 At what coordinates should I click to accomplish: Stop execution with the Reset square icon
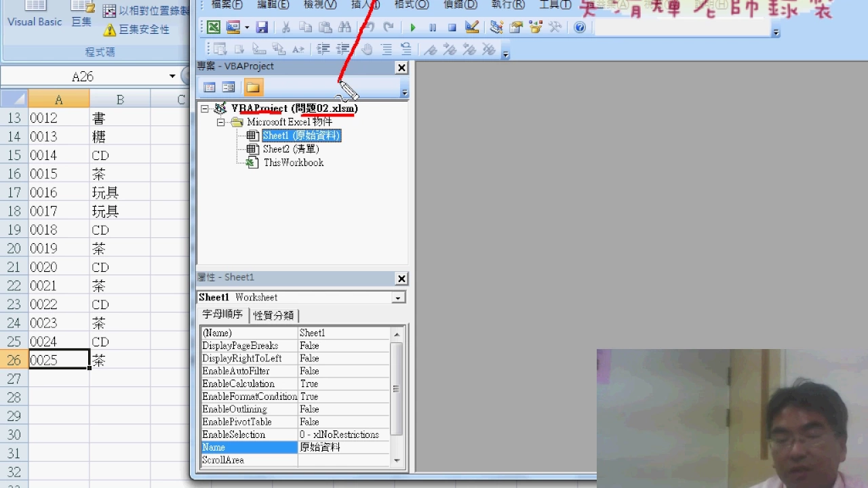[x=452, y=27]
